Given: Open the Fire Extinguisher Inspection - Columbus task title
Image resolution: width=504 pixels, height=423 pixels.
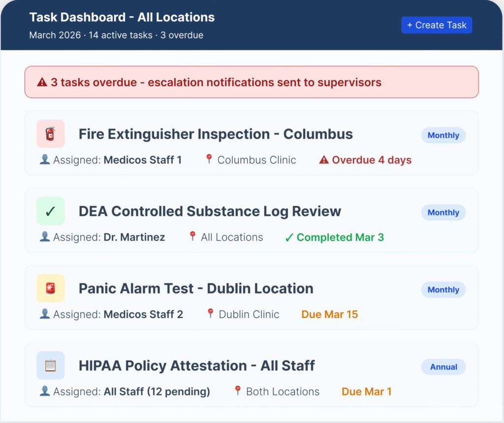Looking at the screenshot, I should [216, 134].
